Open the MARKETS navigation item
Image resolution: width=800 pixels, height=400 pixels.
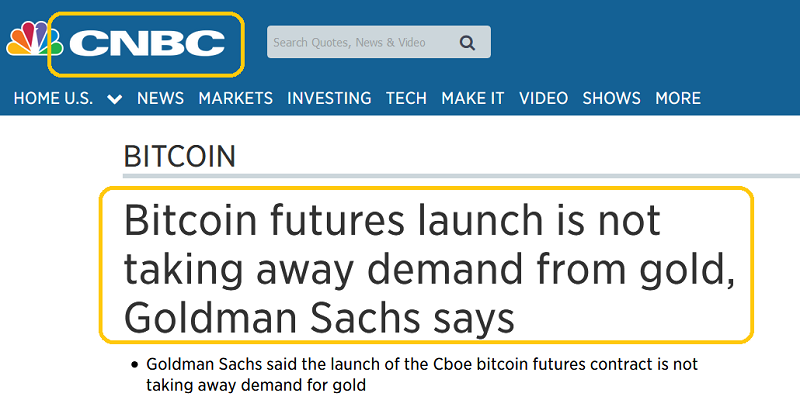(x=235, y=98)
